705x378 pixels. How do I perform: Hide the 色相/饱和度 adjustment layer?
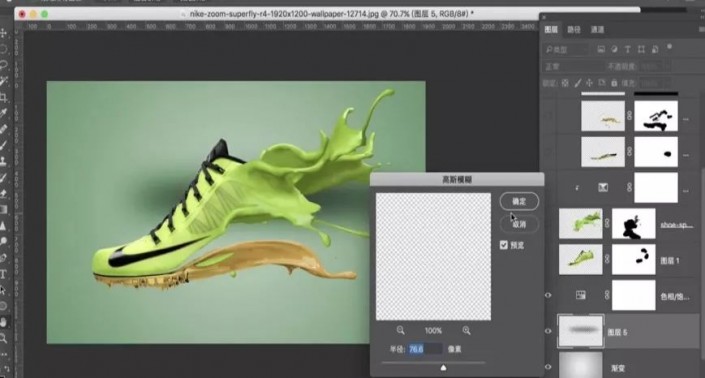click(548, 295)
